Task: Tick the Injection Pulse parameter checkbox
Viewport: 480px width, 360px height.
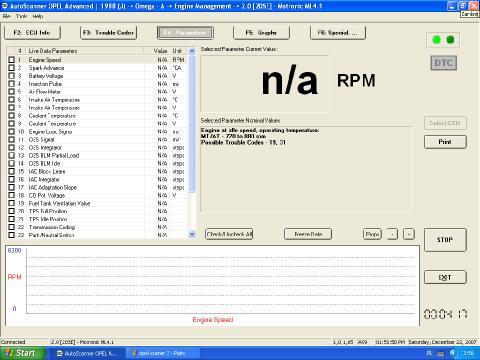Action: point(11,84)
